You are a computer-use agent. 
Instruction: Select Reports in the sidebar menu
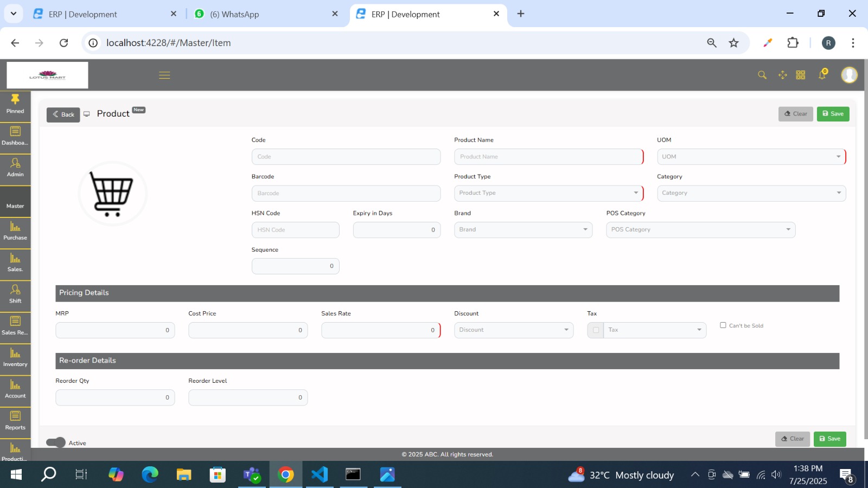click(x=15, y=421)
